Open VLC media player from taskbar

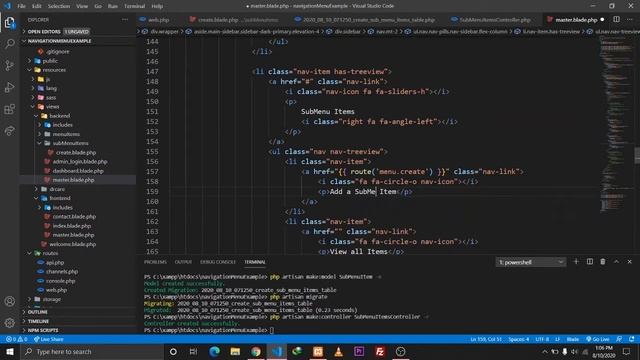pos(338,351)
